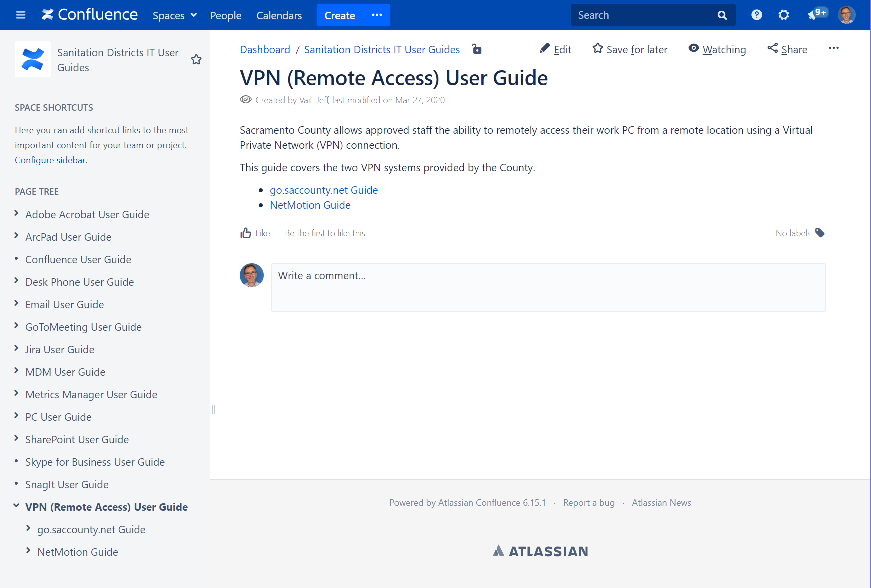The height and width of the screenshot is (588, 871).
Task: Open the sidebar NetMotion Guide page
Action: point(78,552)
